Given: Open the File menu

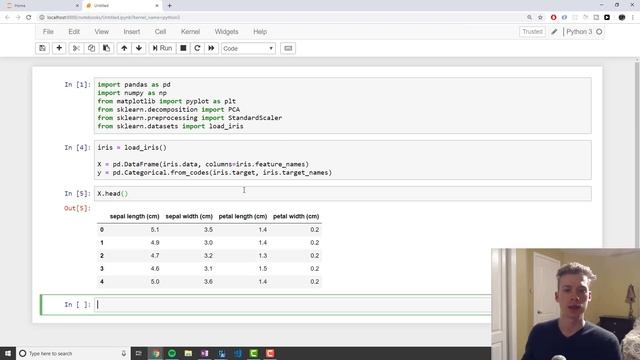Looking at the screenshot, I should [x=48, y=31].
